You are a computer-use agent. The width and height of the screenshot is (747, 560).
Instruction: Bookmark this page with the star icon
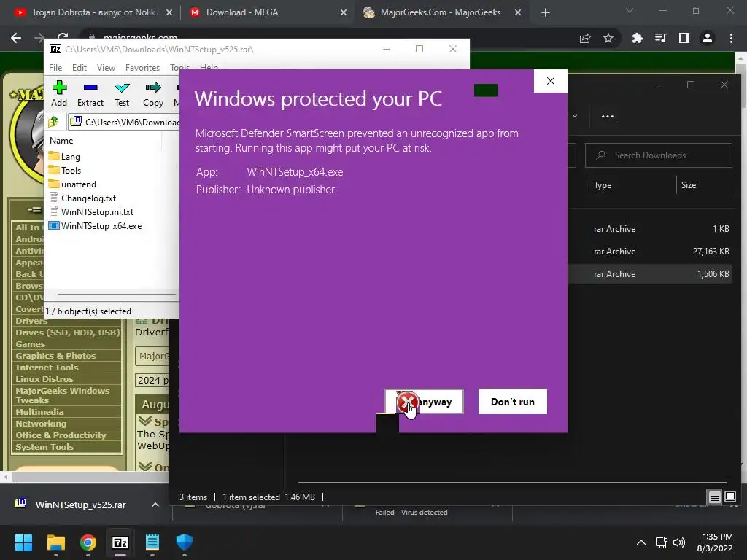coord(608,38)
